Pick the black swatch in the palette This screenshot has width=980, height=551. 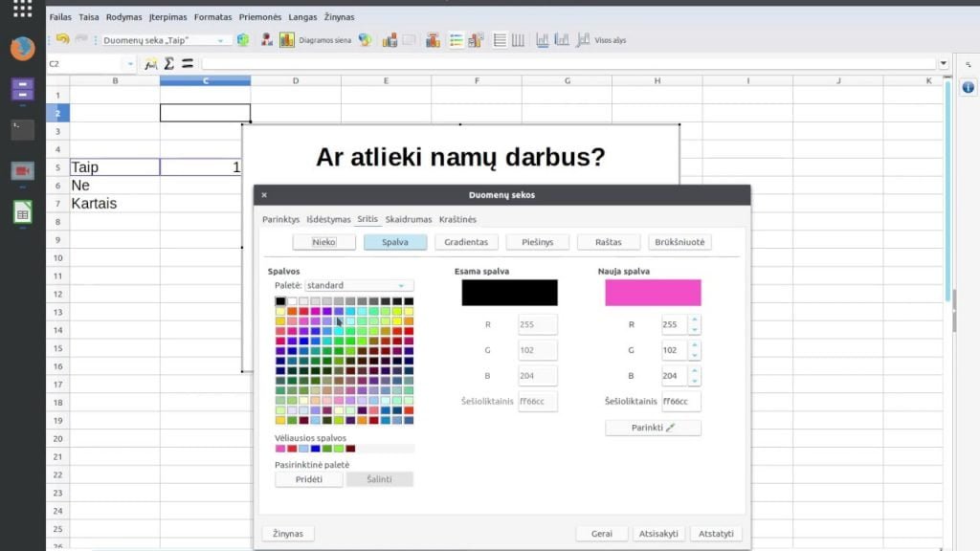point(280,301)
